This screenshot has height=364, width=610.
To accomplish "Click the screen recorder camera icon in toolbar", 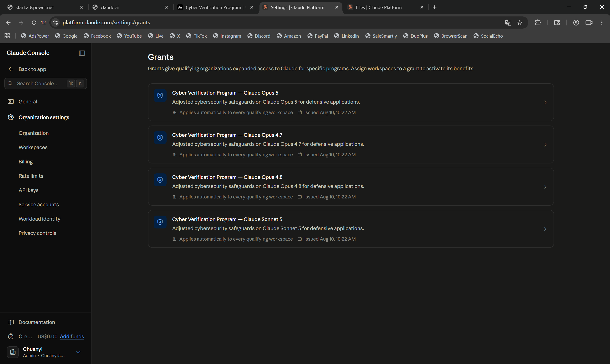I will pyautogui.click(x=589, y=23).
